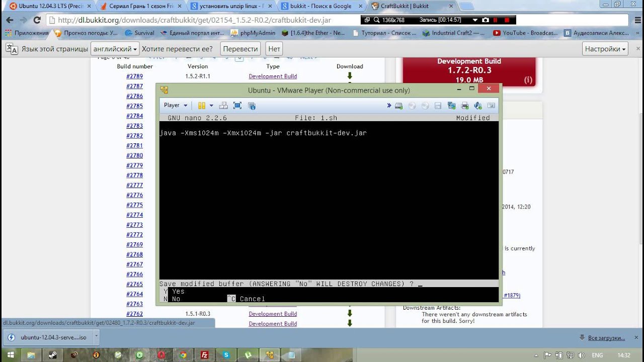Close the Chrome downloads bar
Screen dimensions: 644x362
coord(636,338)
